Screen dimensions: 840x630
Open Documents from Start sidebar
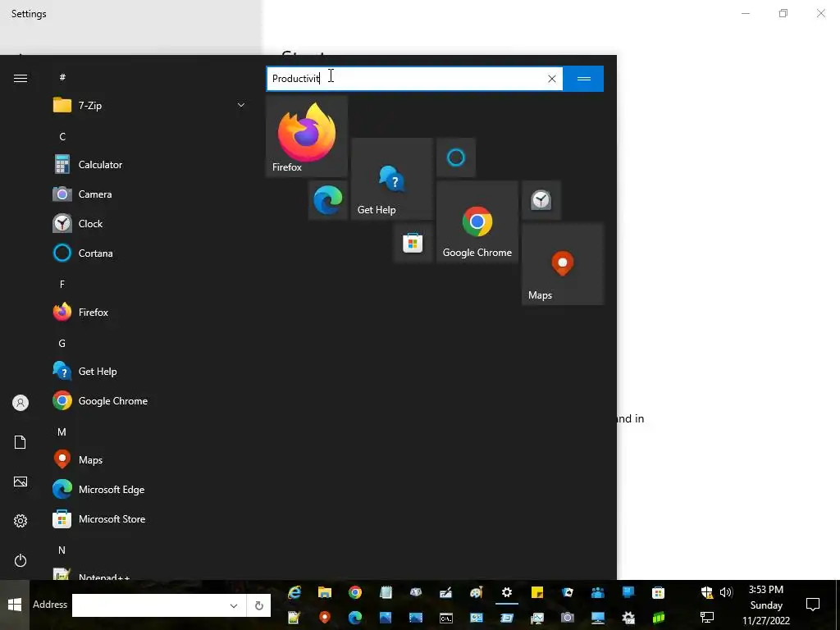(x=21, y=442)
